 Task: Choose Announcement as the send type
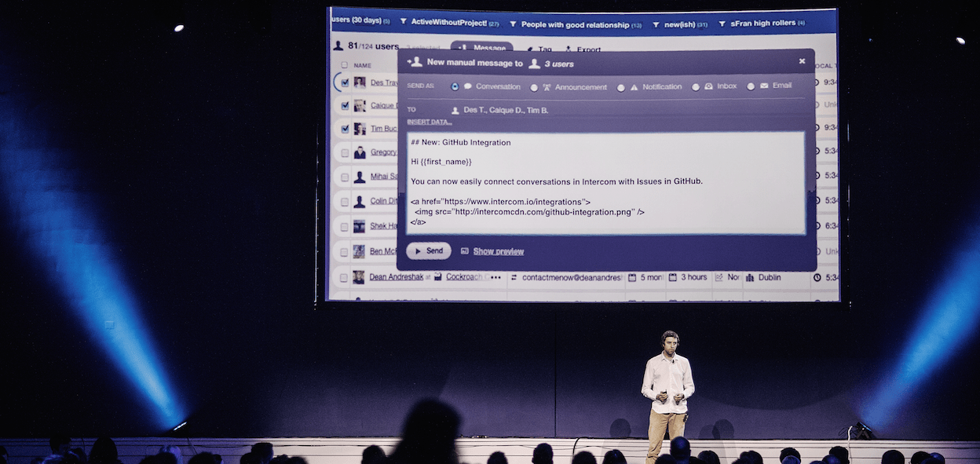coord(535,87)
